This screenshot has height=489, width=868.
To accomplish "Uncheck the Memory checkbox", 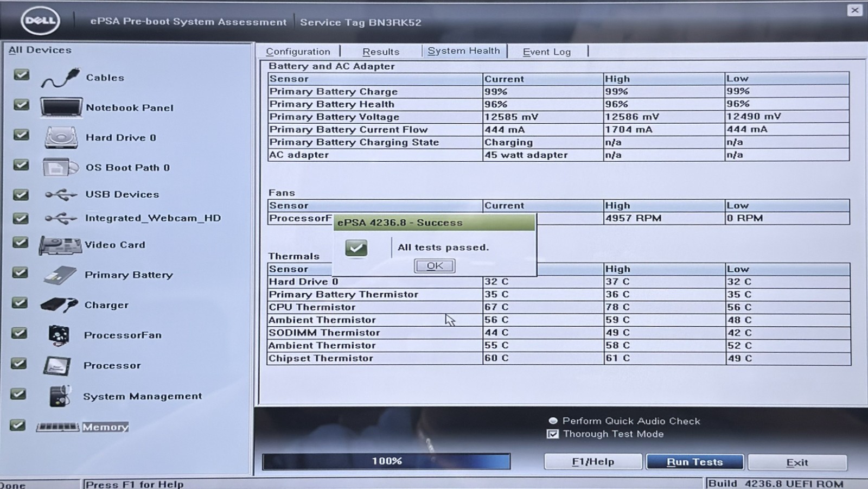I will (x=17, y=424).
